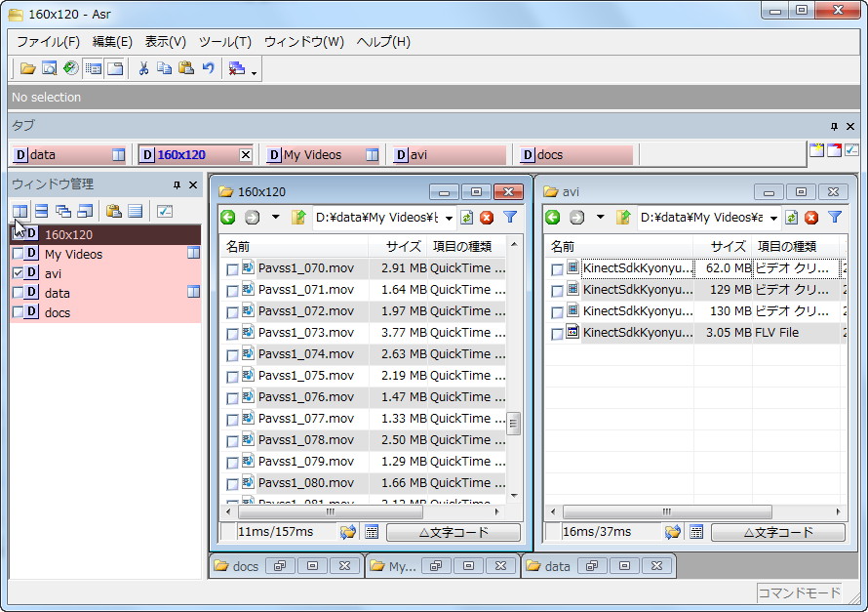
Task: Open the filter funnel in 160x120 window
Action: 510,218
